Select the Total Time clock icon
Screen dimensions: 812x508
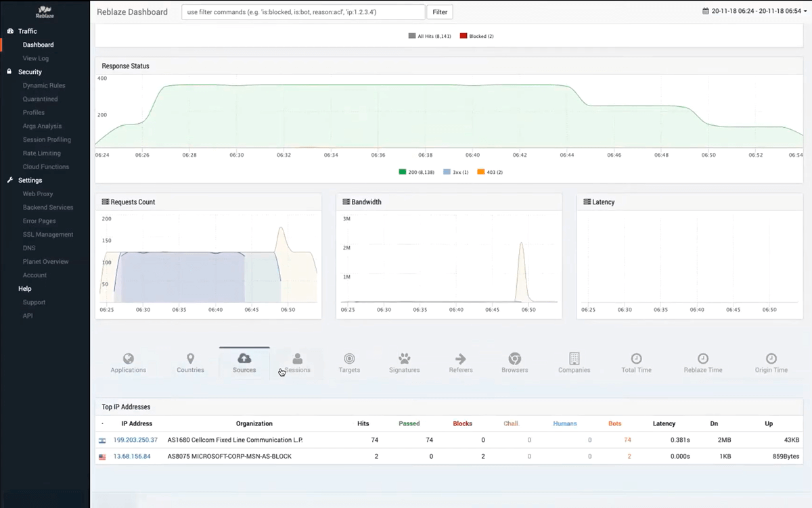636,359
